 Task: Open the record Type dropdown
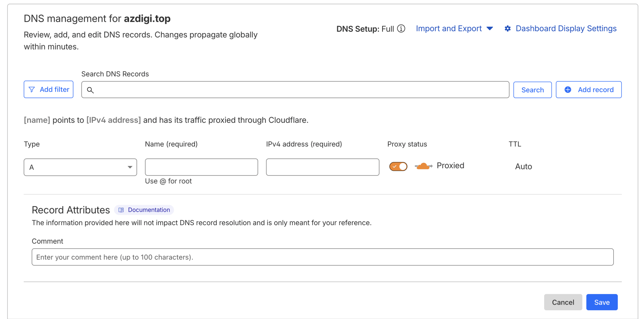click(x=80, y=167)
